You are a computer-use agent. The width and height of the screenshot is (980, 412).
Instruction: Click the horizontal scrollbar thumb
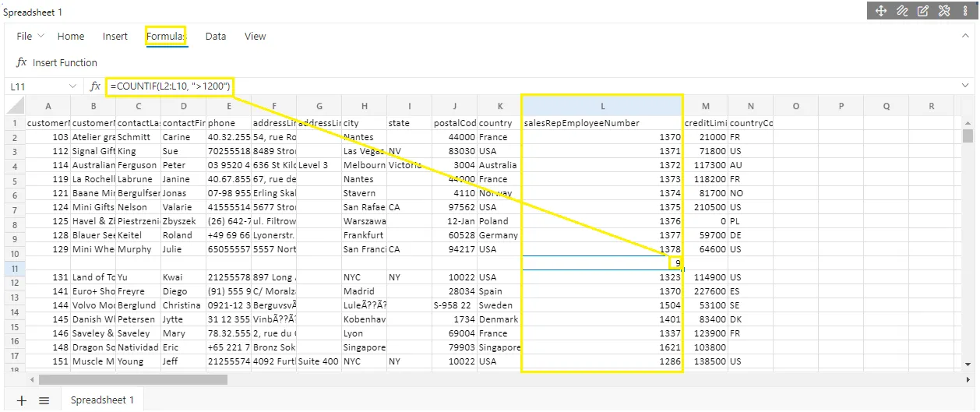pos(132,380)
